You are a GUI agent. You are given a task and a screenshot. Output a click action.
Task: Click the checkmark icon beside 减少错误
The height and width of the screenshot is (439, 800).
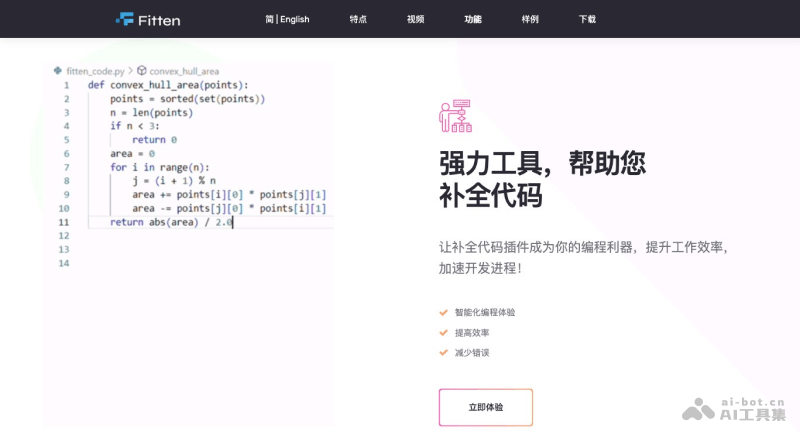click(x=443, y=352)
